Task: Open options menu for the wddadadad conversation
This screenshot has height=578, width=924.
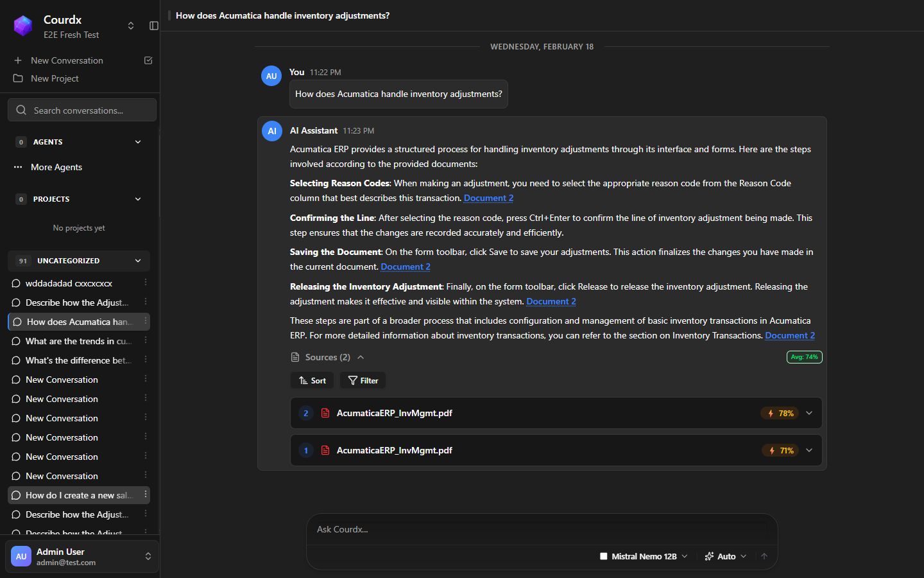Action: coord(146,283)
